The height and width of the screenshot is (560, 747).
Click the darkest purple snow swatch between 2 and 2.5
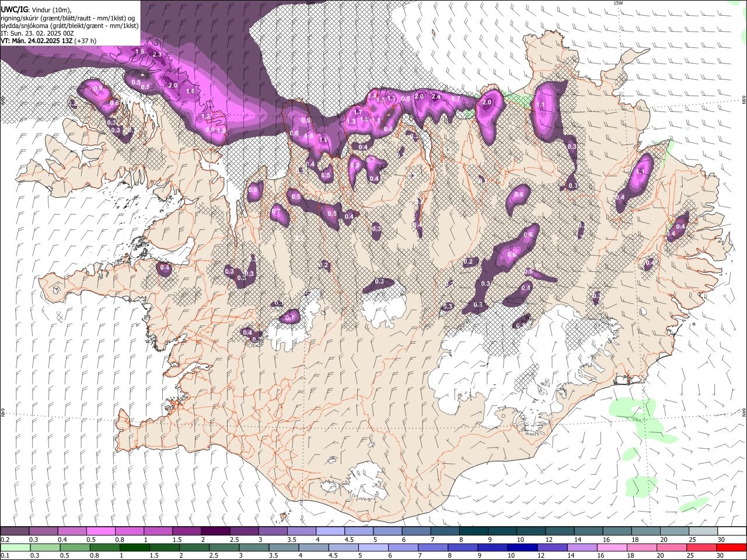215,531
